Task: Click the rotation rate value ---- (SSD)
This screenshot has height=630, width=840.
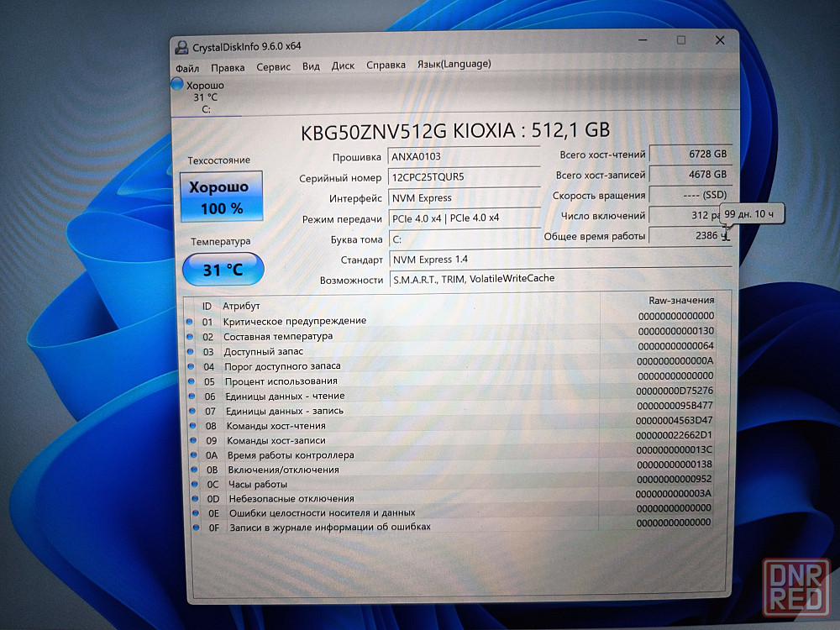Action: 690,195
